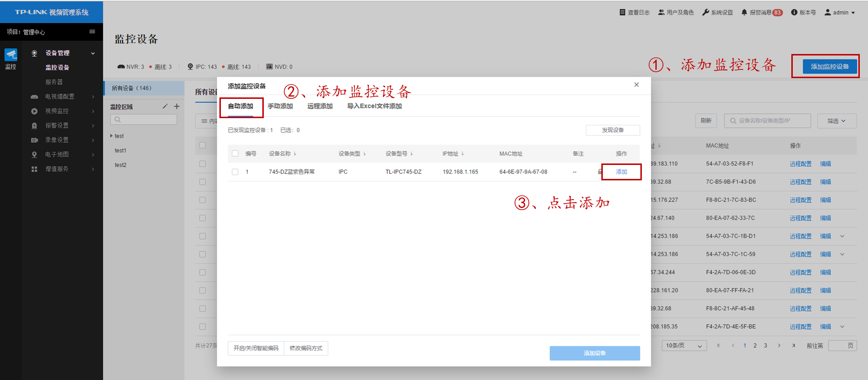This screenshot has height=380, width=868.
Task: Switch to the 手动添加 tab
Action: [x=280, y=107]
